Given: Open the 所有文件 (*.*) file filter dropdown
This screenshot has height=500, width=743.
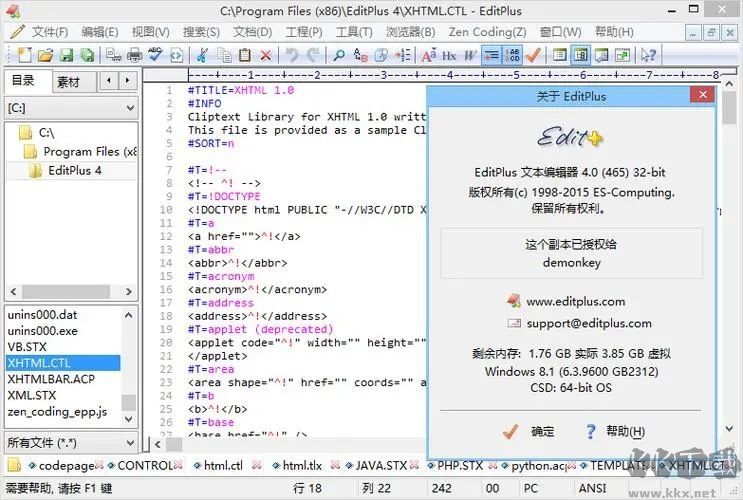Looking at the screenshot, I should (x=129, y=441).
